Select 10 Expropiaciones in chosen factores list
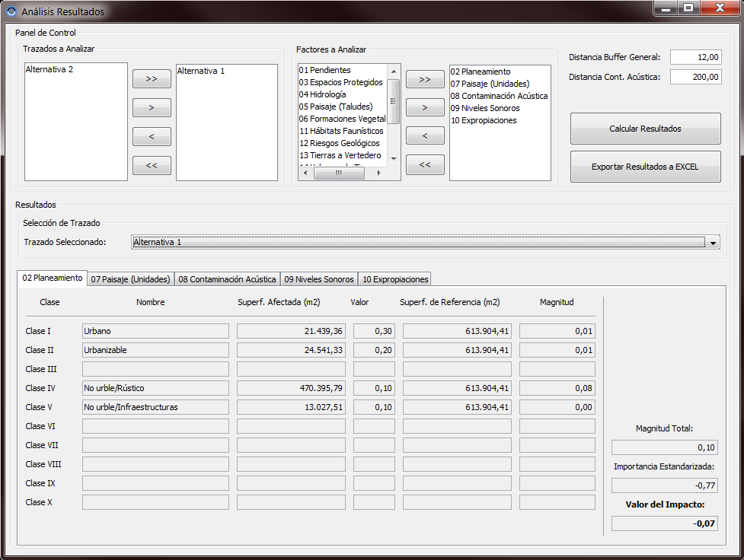The image size is (744, 560). click(x=484, y=120)
